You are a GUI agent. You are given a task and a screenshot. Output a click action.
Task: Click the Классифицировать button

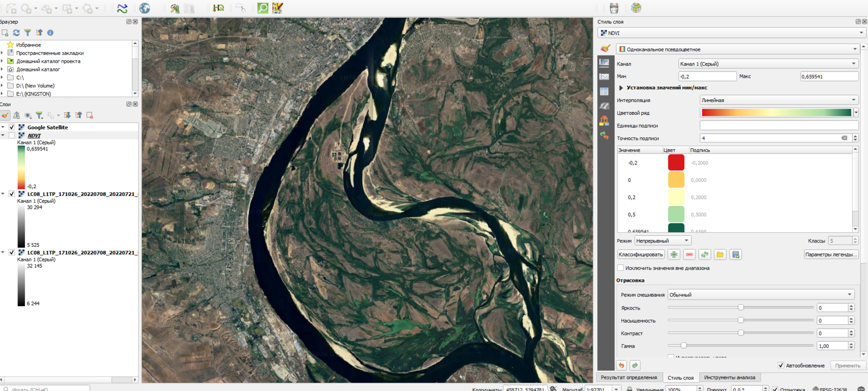(641, 254)
